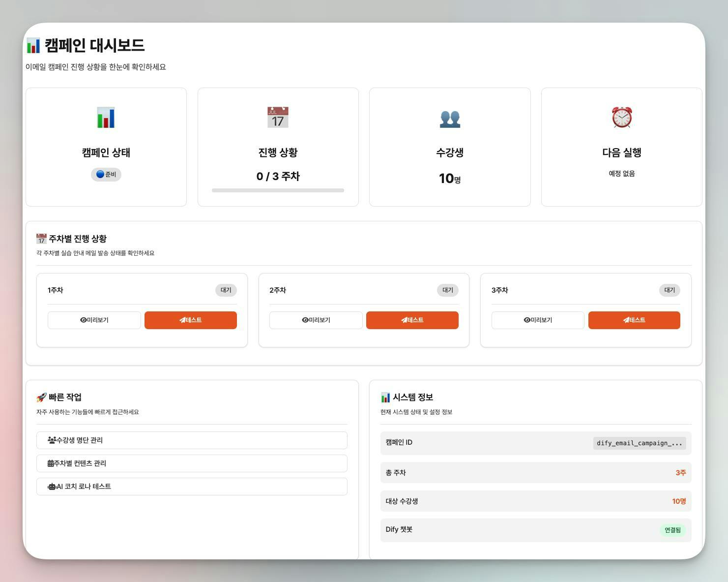Click the blue dot in the 준비 badge
Image resolution: width=728 pixels, height=582 pixels.
pos(100,174)
